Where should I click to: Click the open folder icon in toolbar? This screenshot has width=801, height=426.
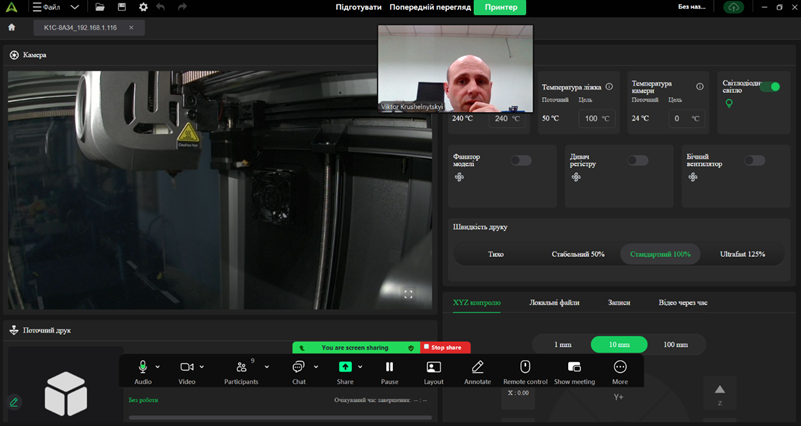100,7
